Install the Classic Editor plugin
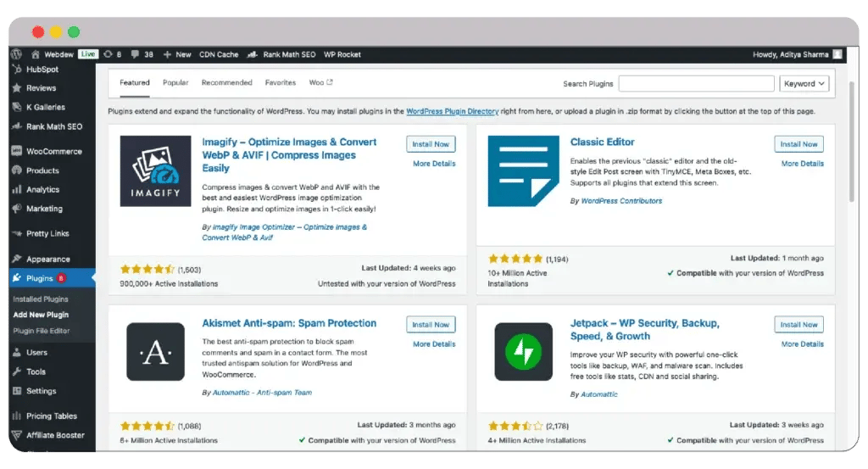The width and height of the screenshot is (868, 469). (798, 144)
